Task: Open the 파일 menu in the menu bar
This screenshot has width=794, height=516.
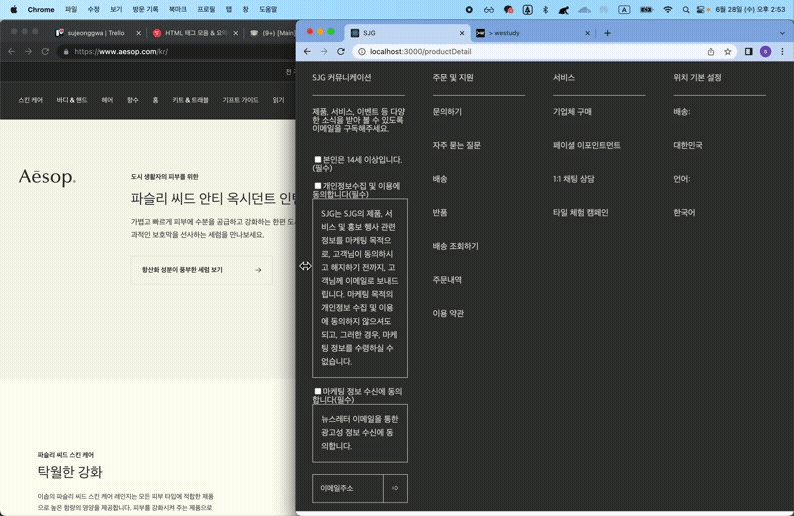Action: click(x=71, y=9)
